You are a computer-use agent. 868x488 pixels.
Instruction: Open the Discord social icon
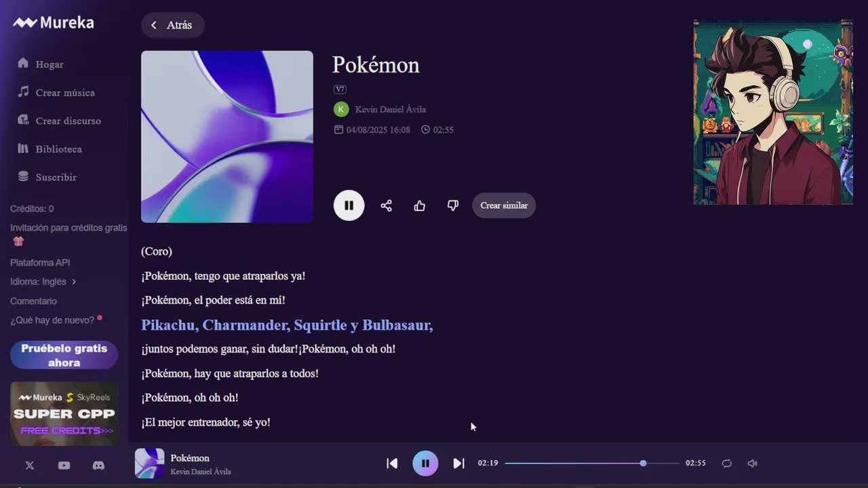[x=98, y=465]
